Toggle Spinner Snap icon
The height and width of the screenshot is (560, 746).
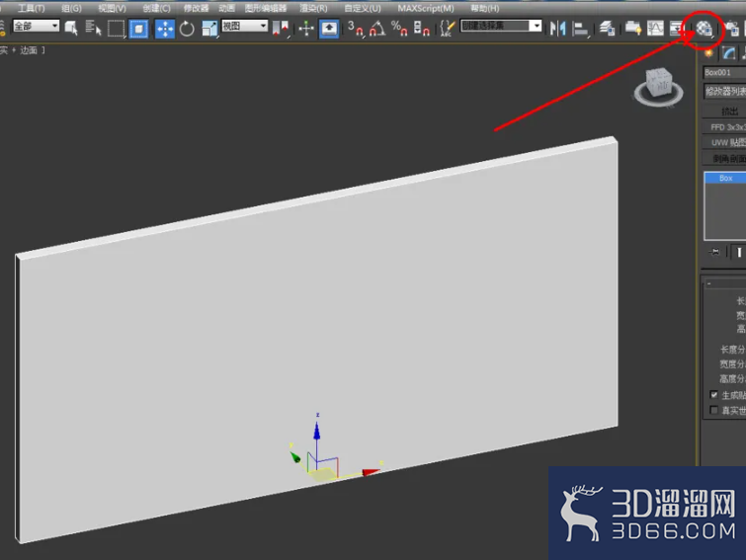[421, 29]
